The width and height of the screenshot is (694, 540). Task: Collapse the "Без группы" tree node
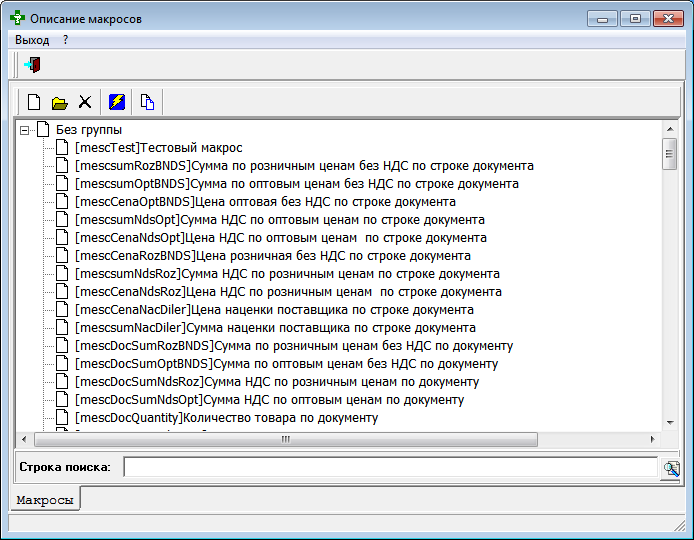coord(25,130)
